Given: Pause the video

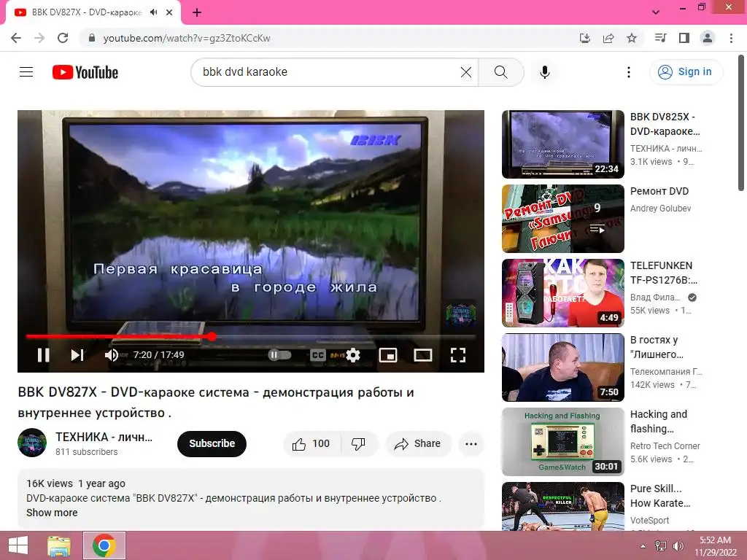Looking at the screenshot, I should tap(43, 355).
